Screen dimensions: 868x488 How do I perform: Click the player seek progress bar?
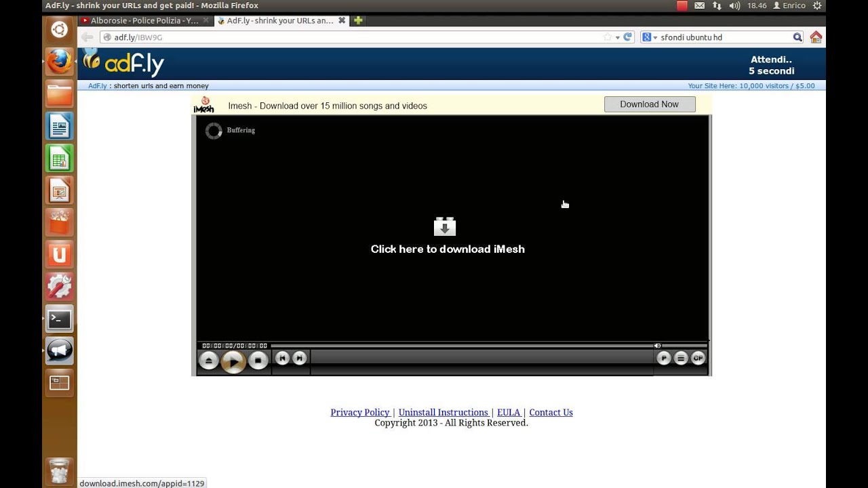461,346
